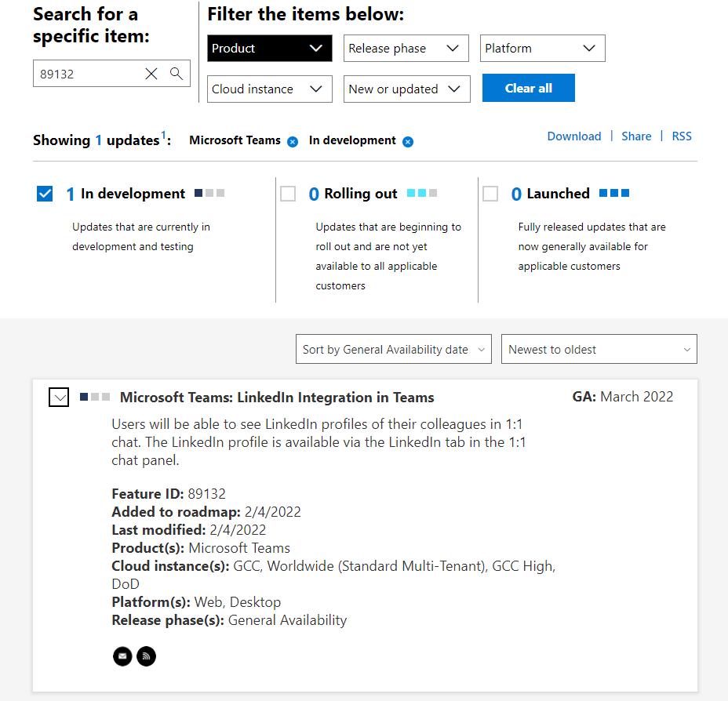
Task: Share feature 89132 via email icon
Action: point(122,656)
